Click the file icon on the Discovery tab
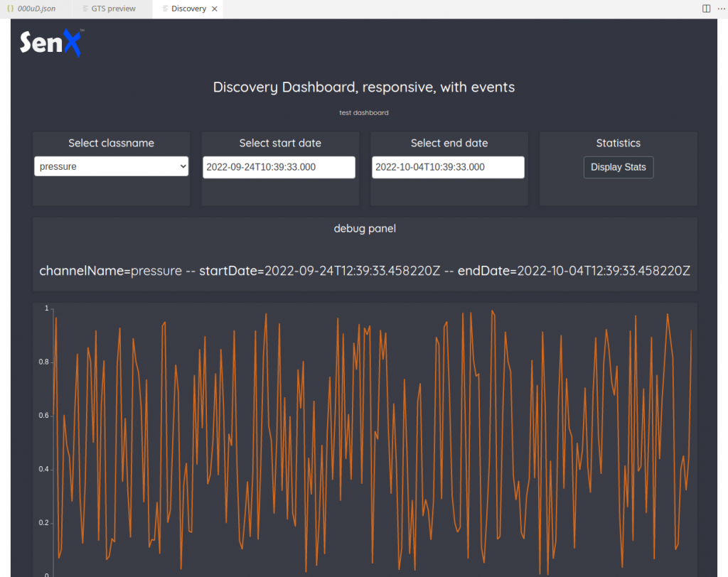 tap(166, 9)
